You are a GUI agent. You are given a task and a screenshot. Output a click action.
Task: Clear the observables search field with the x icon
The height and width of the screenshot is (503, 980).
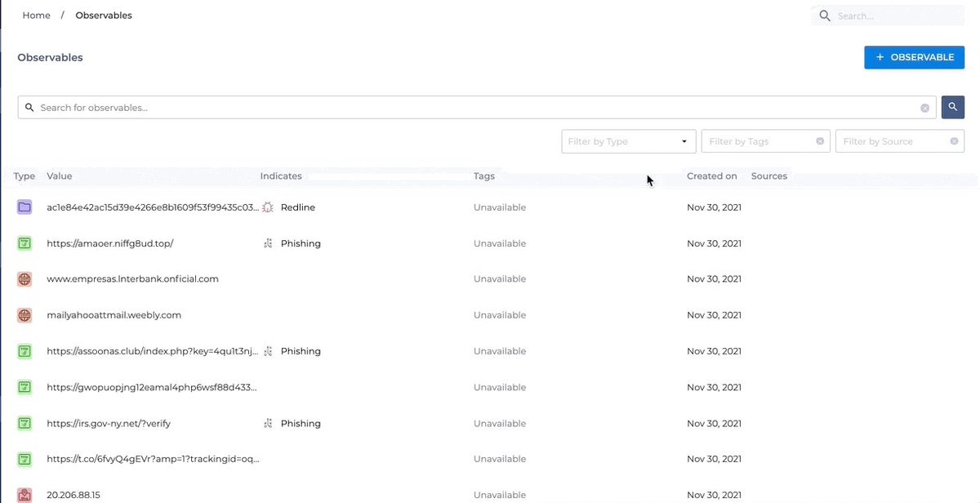925,108
